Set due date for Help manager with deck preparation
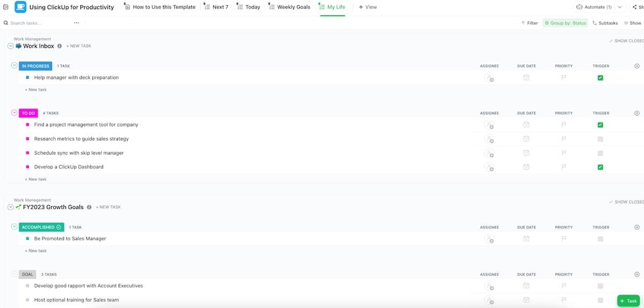 [526, 78]
